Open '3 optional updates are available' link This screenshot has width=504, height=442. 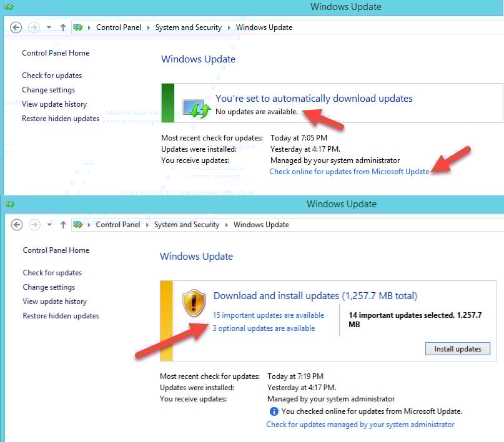[x=264, y=328]
